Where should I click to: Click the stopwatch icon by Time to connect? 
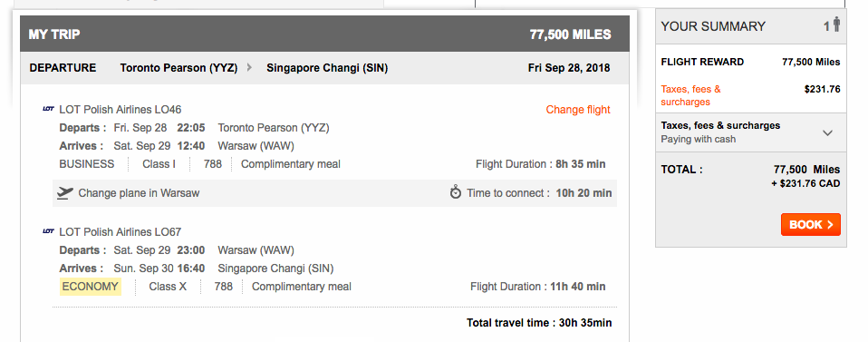click(456, 192)
